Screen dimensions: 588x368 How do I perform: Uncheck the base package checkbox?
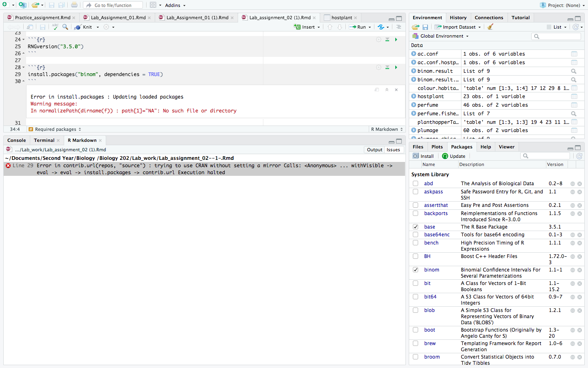click(x=415, y=227)
